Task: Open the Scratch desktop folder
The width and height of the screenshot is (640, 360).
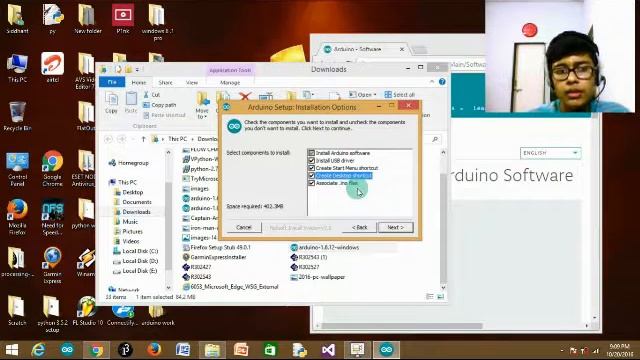Action: pos(17,311)
